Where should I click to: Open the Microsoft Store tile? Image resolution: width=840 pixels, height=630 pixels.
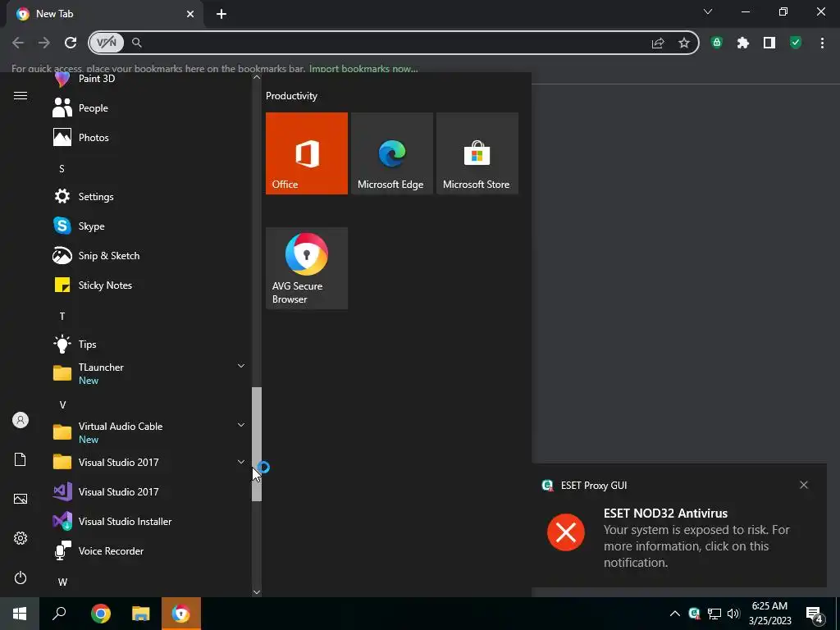pyautogui.click(x=477, y=153)
